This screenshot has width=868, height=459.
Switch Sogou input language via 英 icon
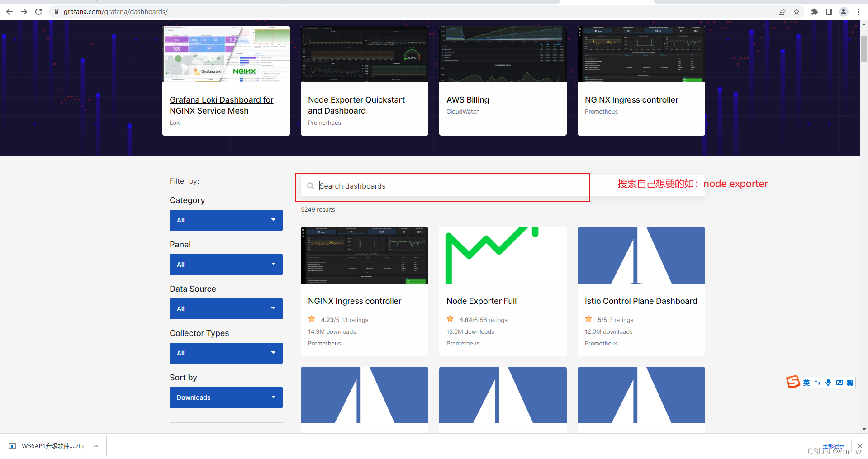point(806,383)
